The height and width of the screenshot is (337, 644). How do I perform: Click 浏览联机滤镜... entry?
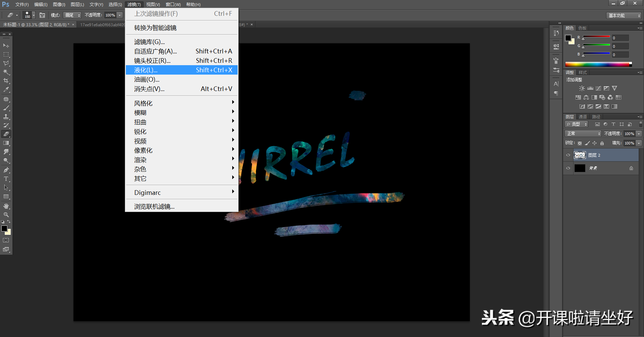point(182,206)
